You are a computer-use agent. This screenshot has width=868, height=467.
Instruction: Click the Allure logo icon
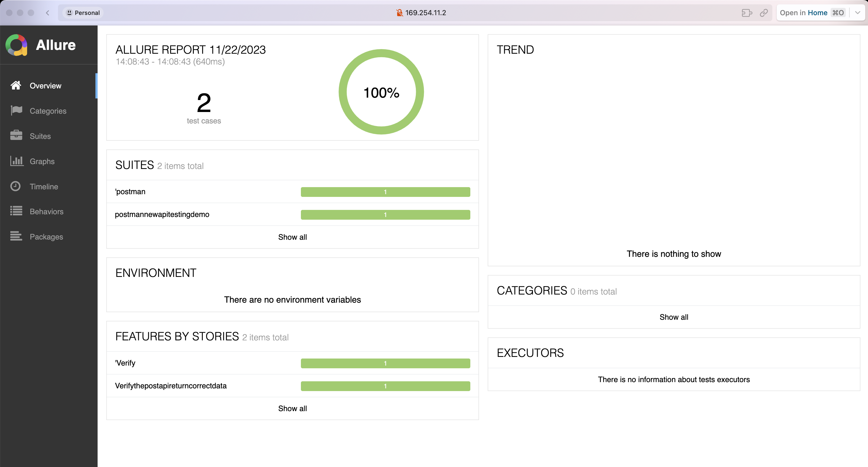(x=16, y=45)
